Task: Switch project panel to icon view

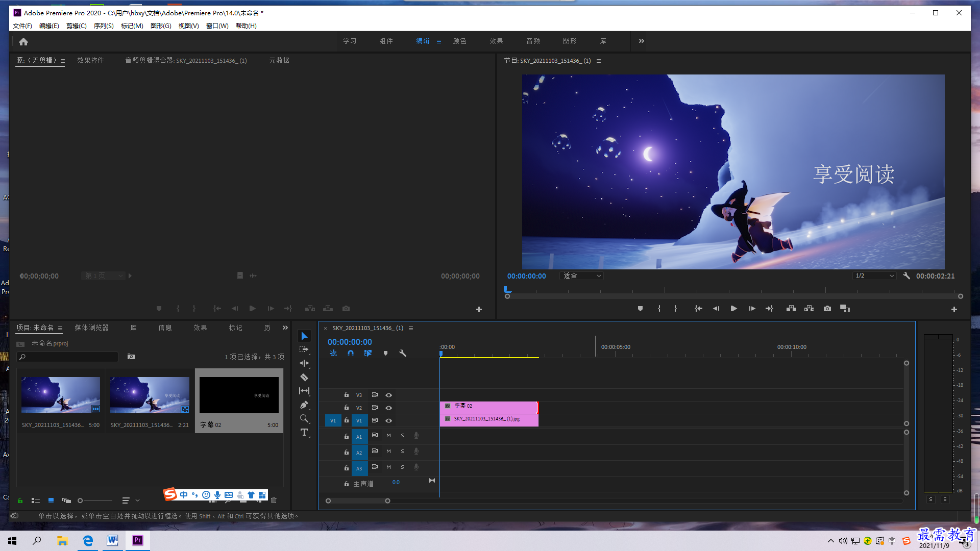Action: coord(51,500)
